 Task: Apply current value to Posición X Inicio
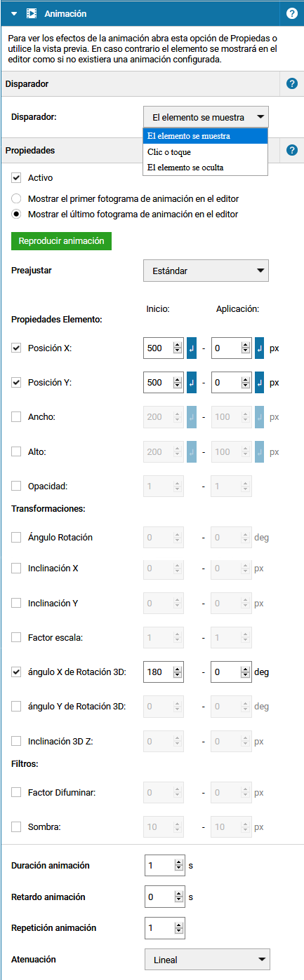pos(192,347)
